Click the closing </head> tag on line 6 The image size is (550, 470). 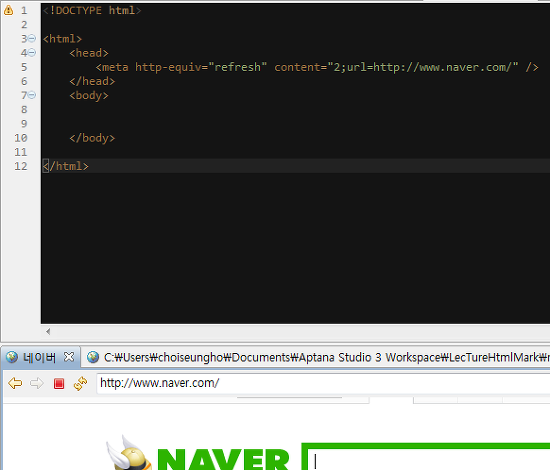[92, 81]
